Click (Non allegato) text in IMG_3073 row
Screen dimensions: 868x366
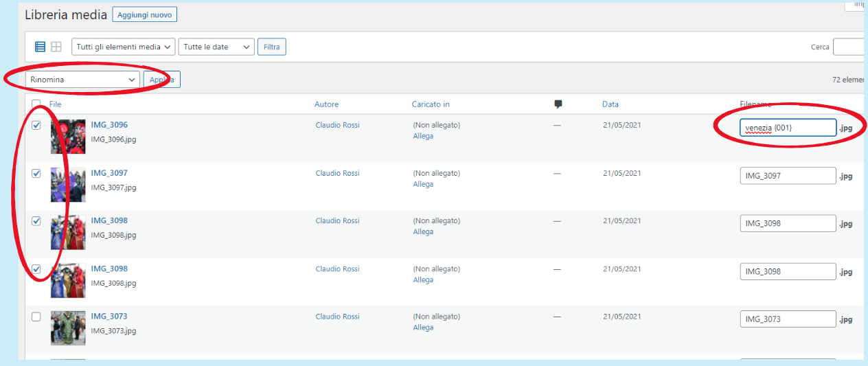(x=437, y=317)
